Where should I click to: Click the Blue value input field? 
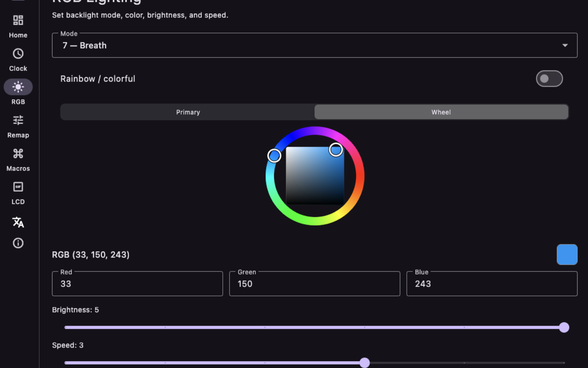492,284
